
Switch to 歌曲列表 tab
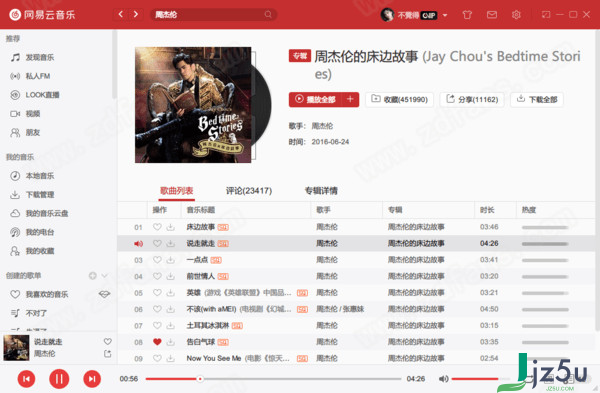tap(177, 191)
